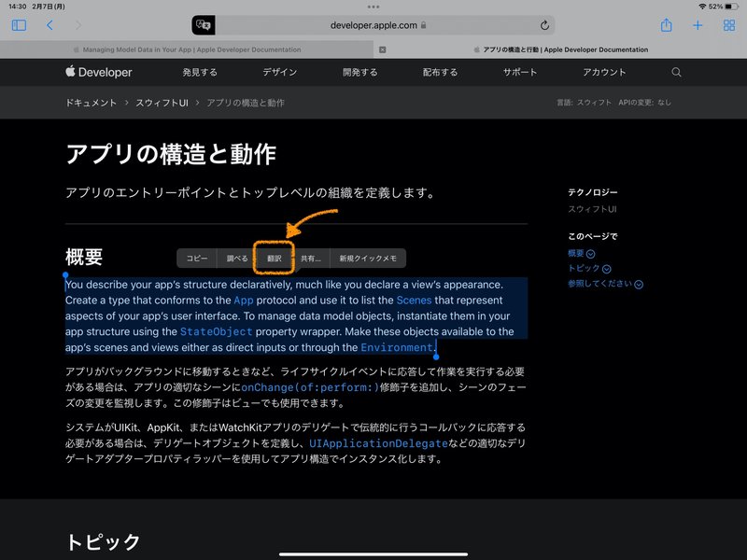Go to ドキュメント breadcrumb

[91, 103]
